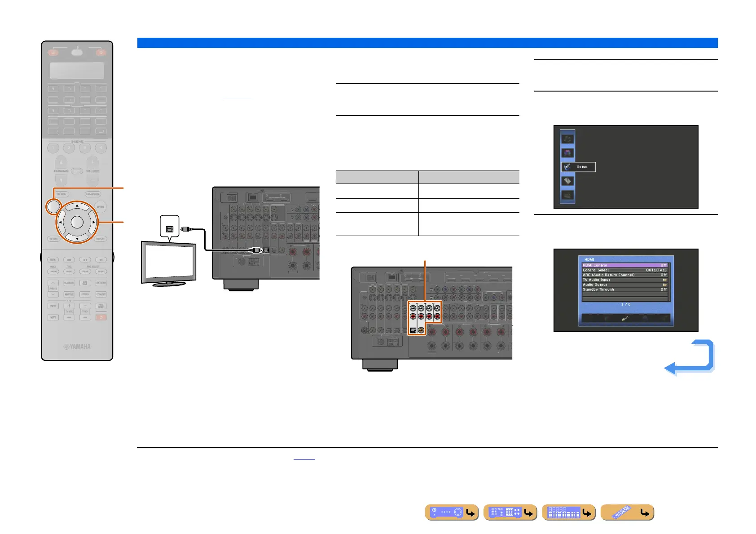Select SCENE 3 on the remote
Image resolution: width=756 pixels, height=534 pixels.
[x=85, y=148]
